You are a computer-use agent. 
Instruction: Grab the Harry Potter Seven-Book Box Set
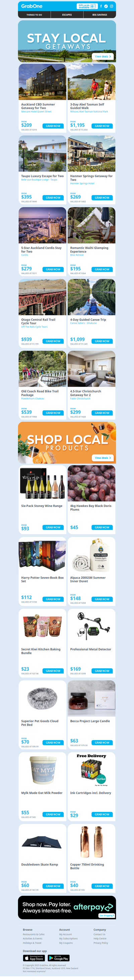point(53,599)
